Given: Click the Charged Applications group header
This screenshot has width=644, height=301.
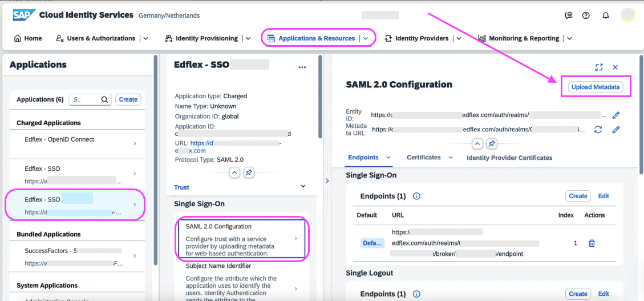Looking at the screenshot, I should [48, 123].
